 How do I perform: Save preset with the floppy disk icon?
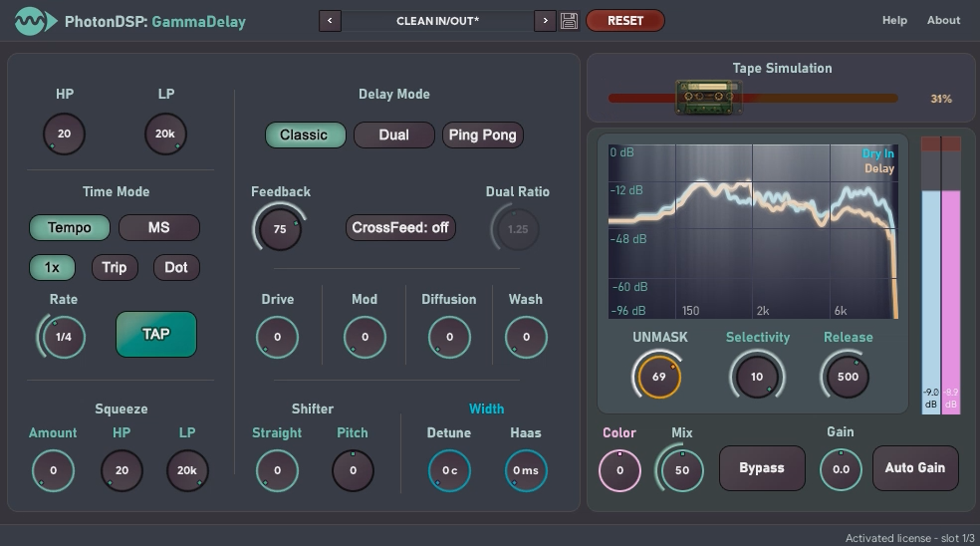[x=569, y=21]
